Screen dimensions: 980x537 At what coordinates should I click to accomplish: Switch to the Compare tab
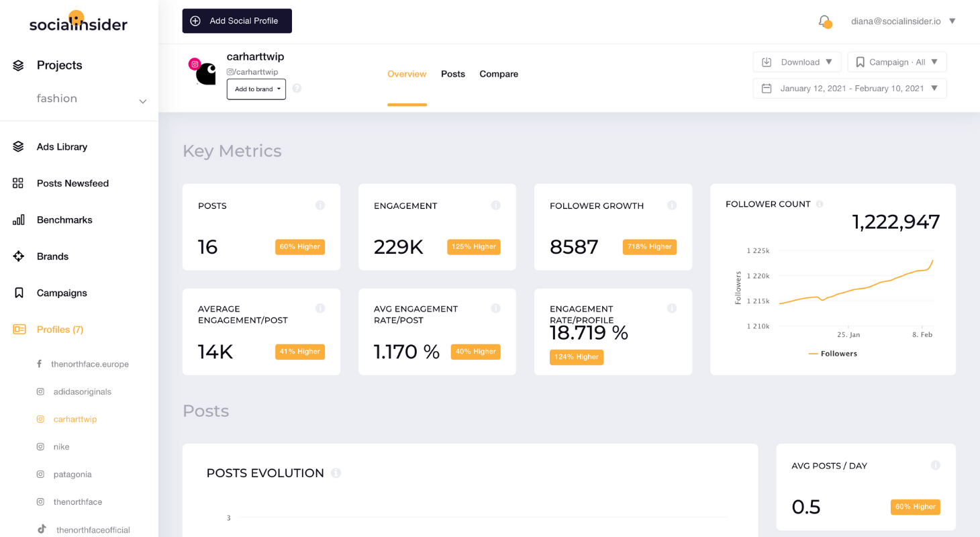pos(499,74)
